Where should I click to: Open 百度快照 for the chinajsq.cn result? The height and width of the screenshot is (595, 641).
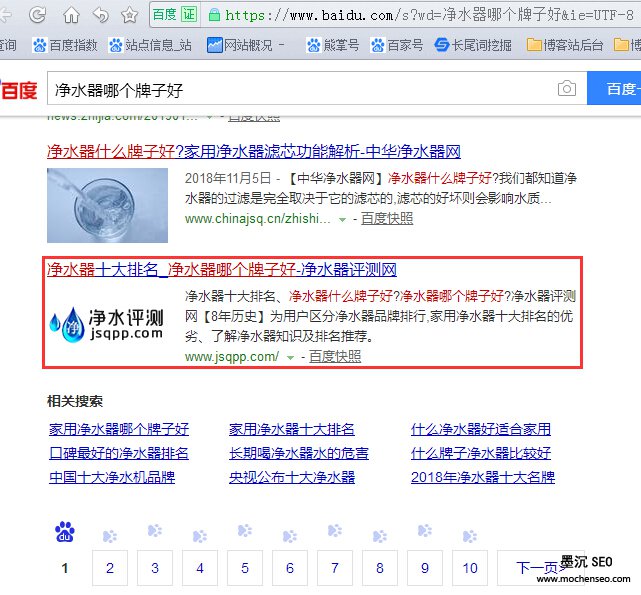point(387,219)
